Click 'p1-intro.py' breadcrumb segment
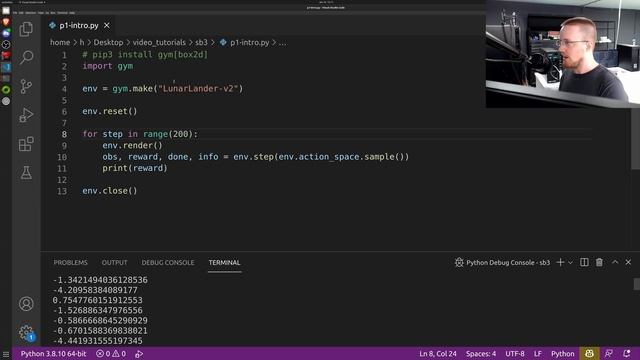The width and height of the screenshot is (640, 360). point(245,42)
